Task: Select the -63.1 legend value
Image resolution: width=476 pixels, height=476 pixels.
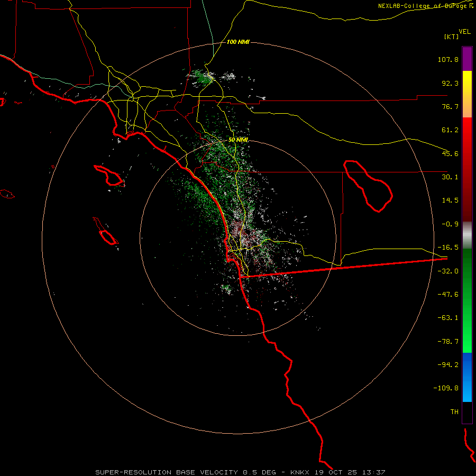Action: coord(448,318)
